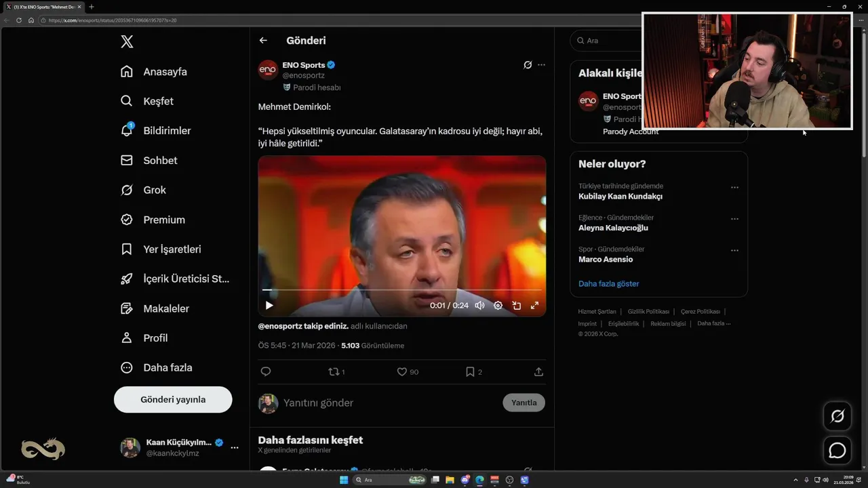868x488 pixels.
Task: Reload the browser page
Action: [19, 20]
